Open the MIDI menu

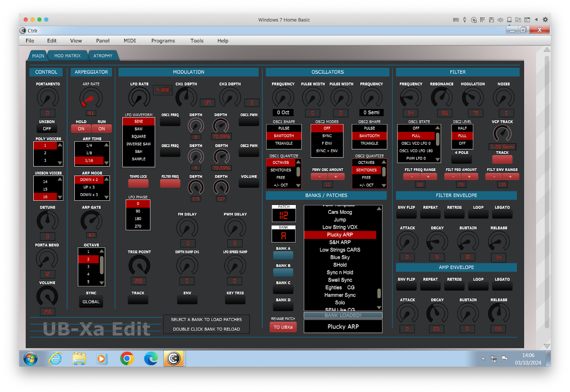coord(130,41)
